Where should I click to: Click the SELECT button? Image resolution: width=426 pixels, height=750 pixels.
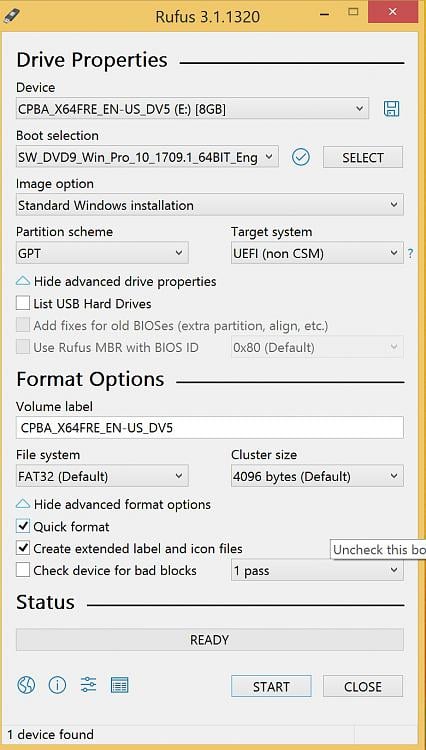(x=363, y=157)
